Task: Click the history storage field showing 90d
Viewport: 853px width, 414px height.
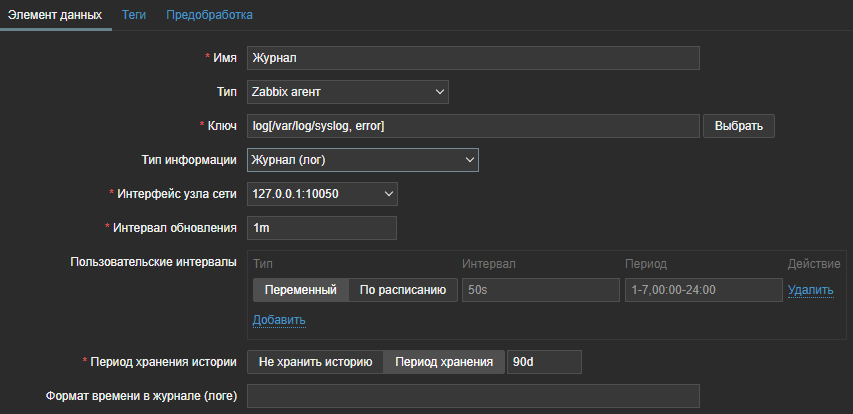Action: (x=544, y=362)
